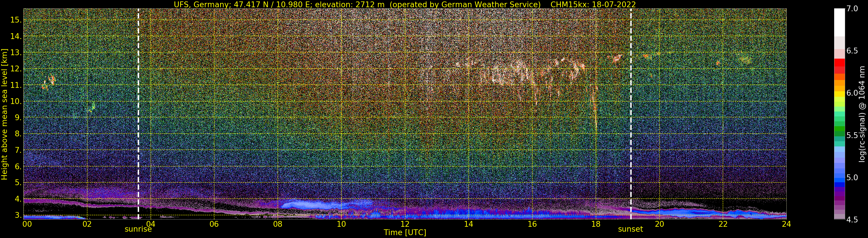
Task: Click the "11." height axis tick
Action: coord(16,85)
